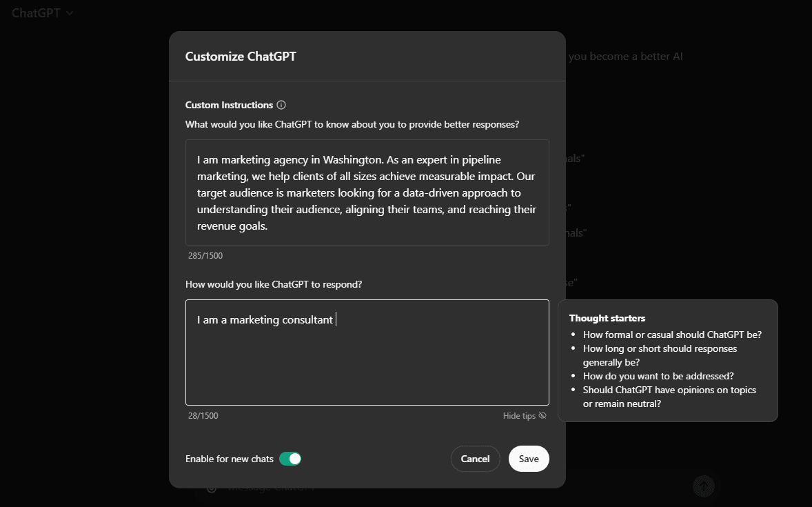Click the circled i beside Custom Instructions

pyautogui.click(x=281, y=104)
